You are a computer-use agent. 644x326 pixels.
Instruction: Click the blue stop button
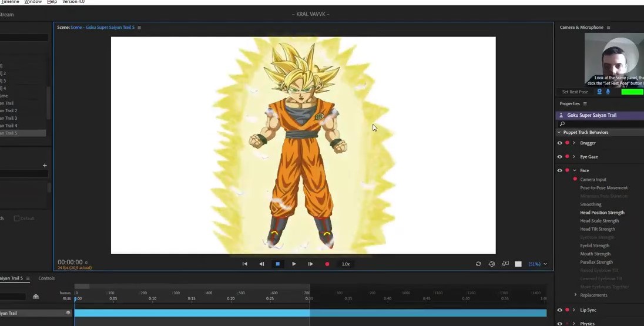tap(278, 264)
